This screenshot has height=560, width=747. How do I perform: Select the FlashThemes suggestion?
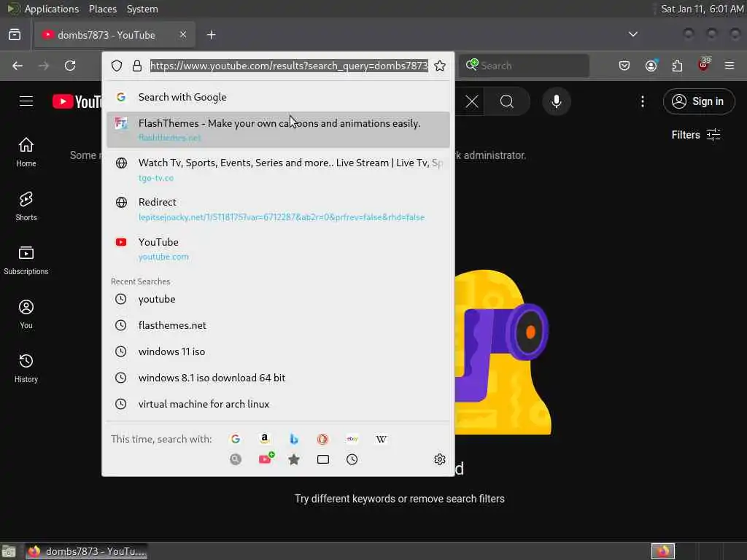(278, 130)
